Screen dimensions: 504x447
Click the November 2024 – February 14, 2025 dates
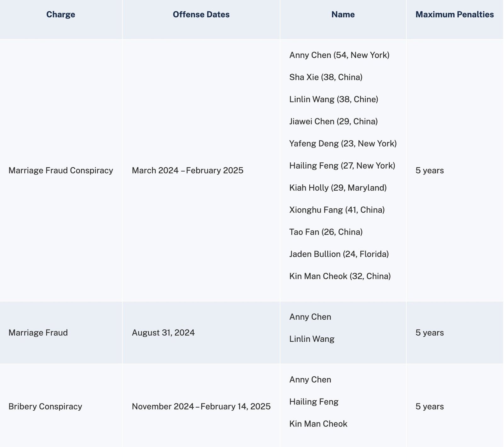coord(201,407)
